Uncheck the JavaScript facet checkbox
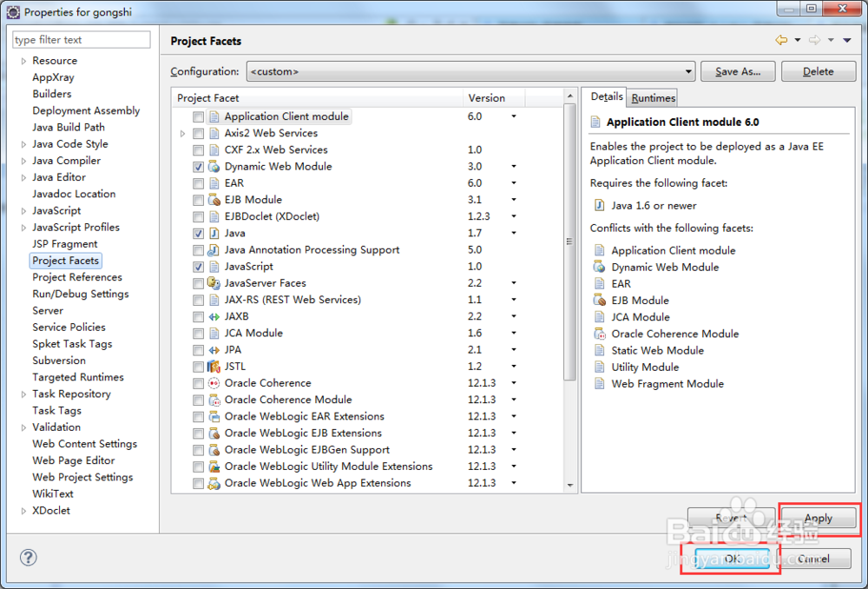868x589 pixels. (198, 267)
